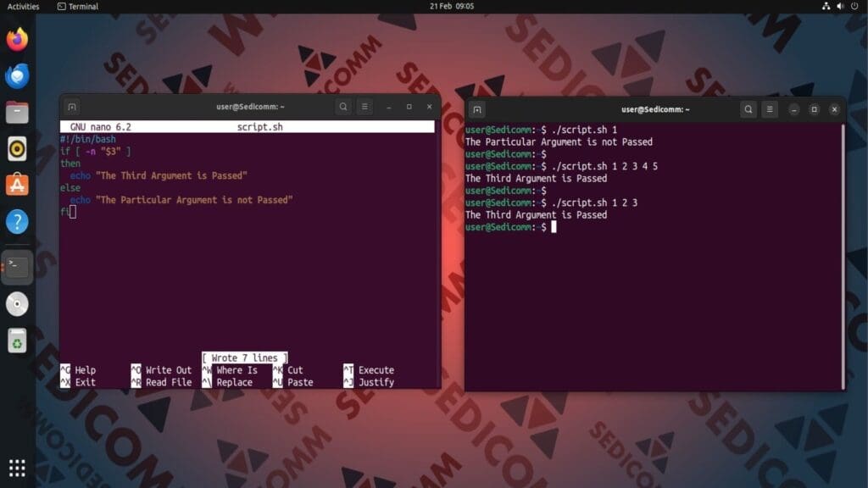Open hamburger menu of right terminal
Viewport: 868px width, 488px height.
pyautogui.click(x=770, y=109)
